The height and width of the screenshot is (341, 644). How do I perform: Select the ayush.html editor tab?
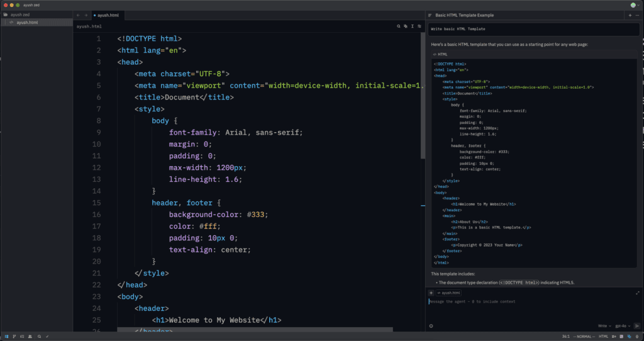(x=109, y=14)
